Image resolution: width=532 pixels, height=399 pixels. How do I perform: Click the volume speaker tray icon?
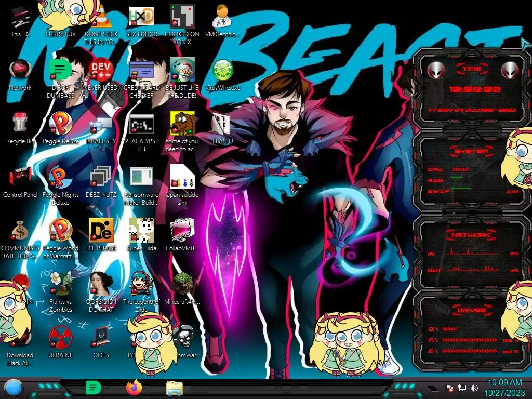474,388
